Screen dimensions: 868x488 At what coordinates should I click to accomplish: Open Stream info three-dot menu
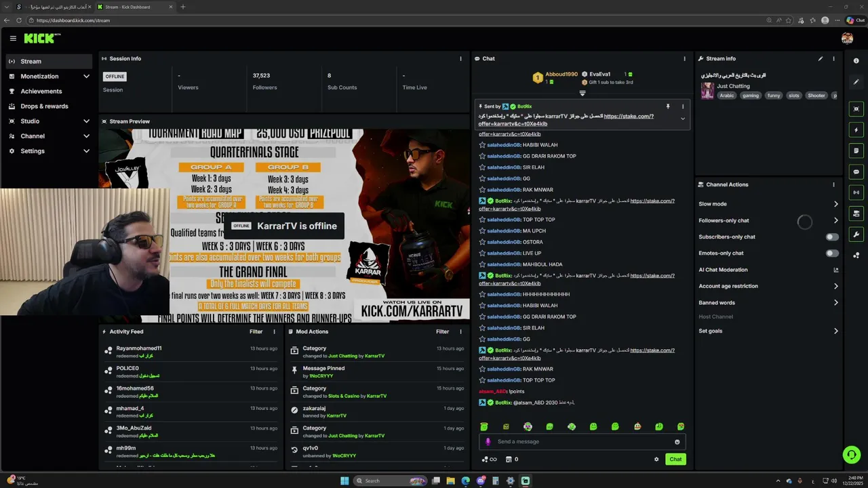(x=834, y=59)
